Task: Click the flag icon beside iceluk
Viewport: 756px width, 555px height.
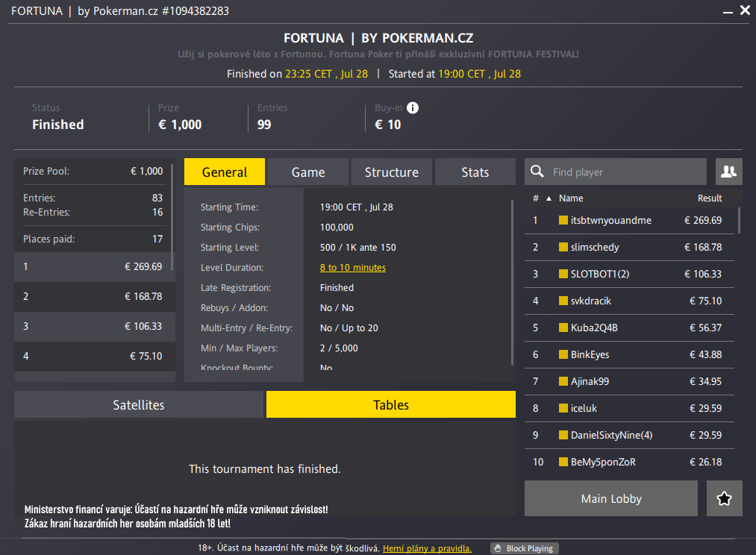Action: tap(563, 408)
